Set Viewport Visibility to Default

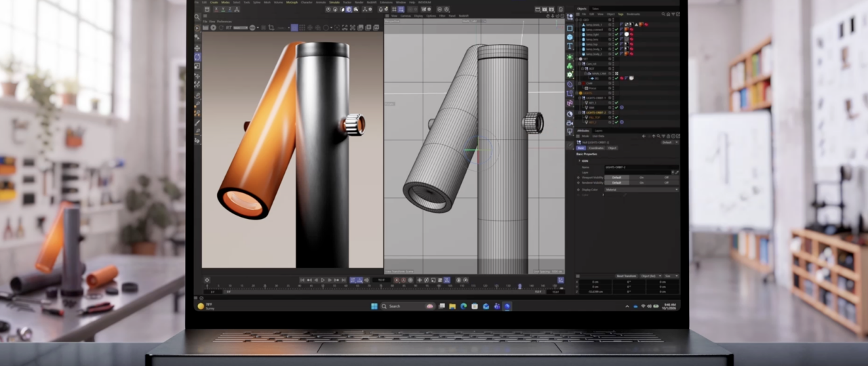616,178
